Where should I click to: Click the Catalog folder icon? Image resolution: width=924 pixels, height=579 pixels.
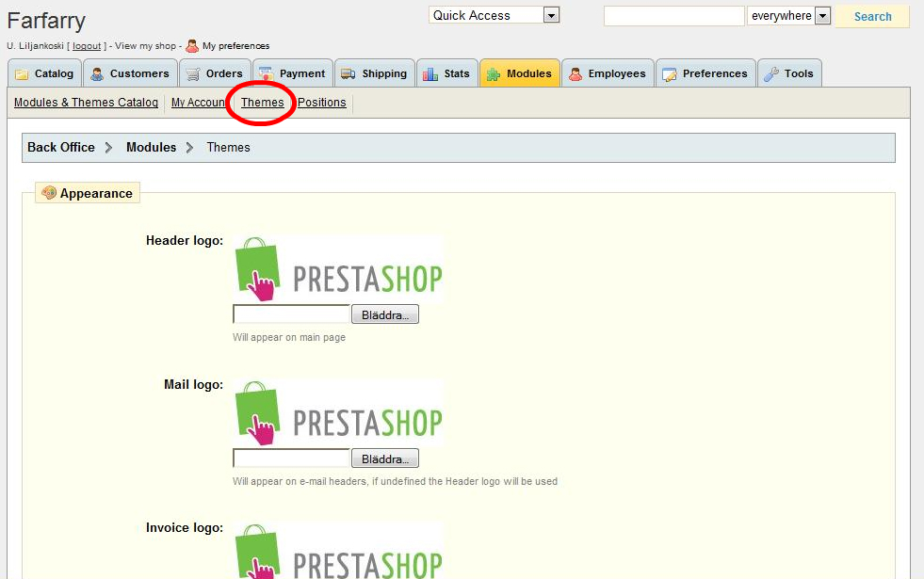22,74
